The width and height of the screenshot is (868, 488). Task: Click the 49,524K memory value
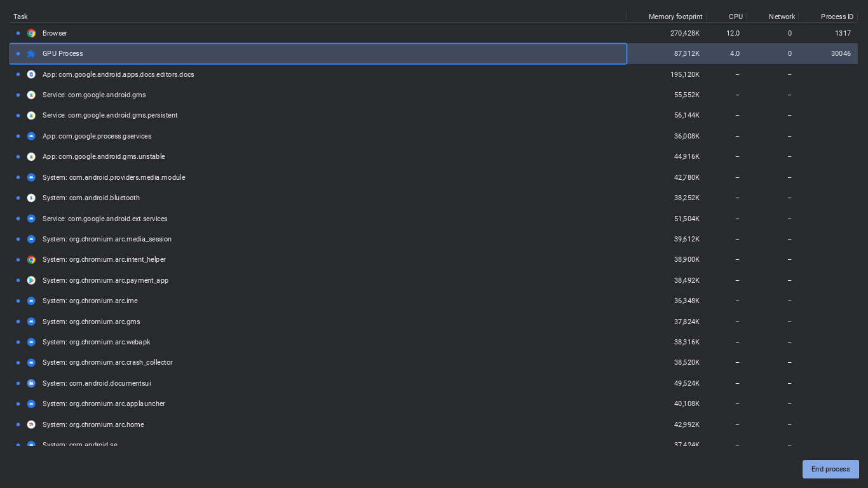click(687, 383)
